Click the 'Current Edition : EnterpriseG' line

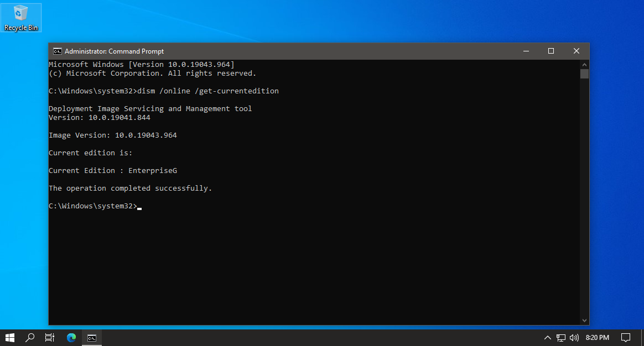pyautogui.click(x=113, y=170)
